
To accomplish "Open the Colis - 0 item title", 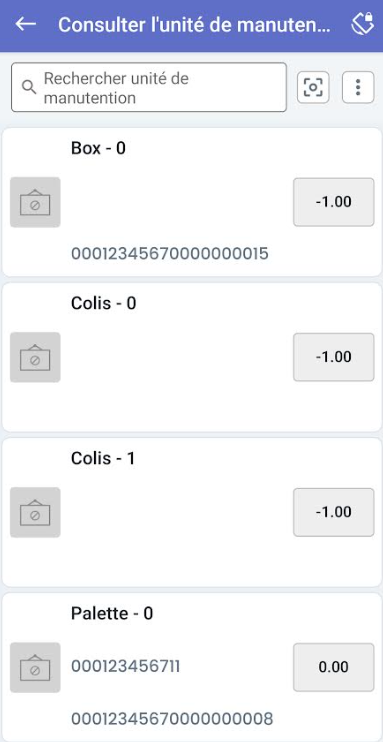I will tap(104, 303).
